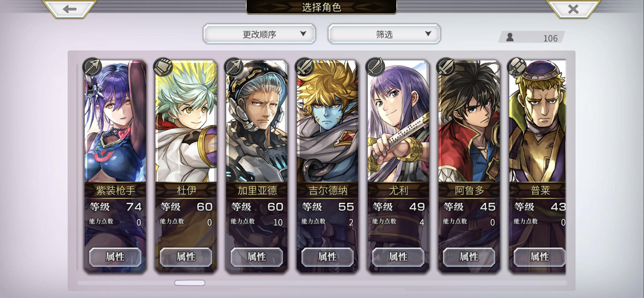Click hammer weapon icon on 普莱

click(517, 67)
